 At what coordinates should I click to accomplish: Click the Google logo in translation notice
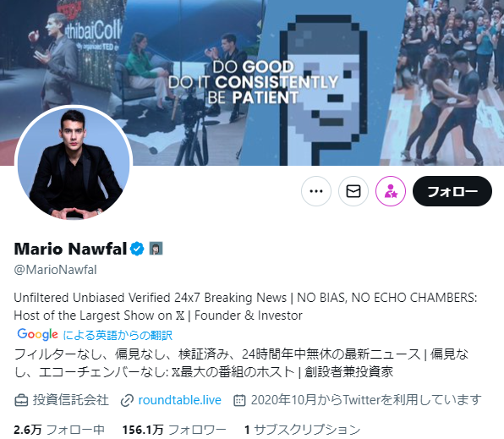(x=37, y=335)
